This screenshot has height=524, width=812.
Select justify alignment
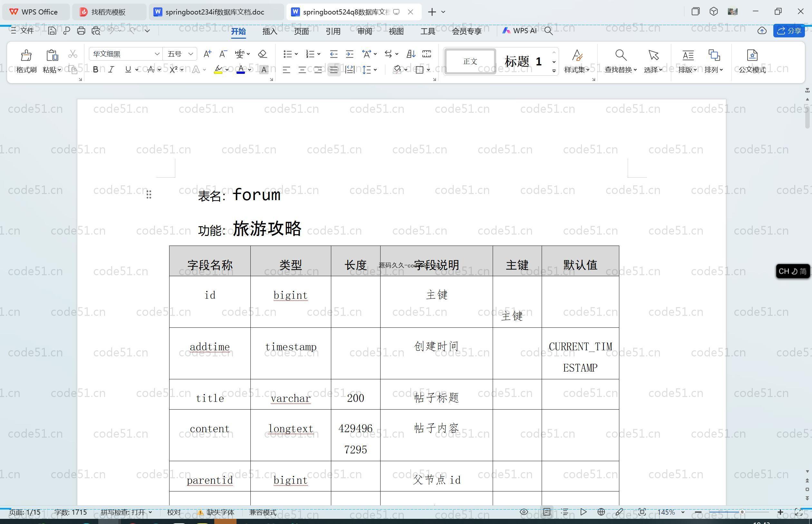point(334,70)
